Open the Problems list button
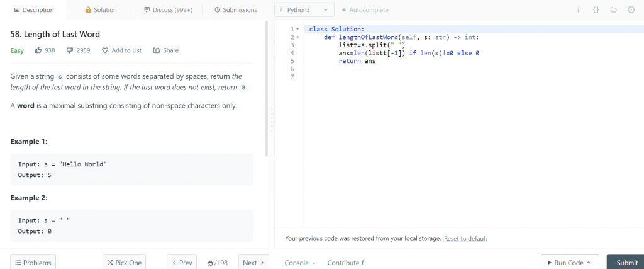The image size is (644, 269). [x=33, y=263]
